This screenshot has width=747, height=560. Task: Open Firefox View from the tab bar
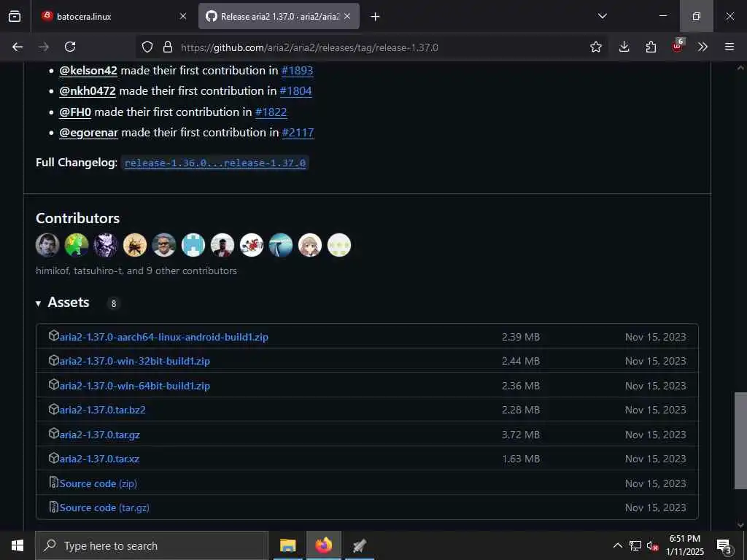pos(15,16)
